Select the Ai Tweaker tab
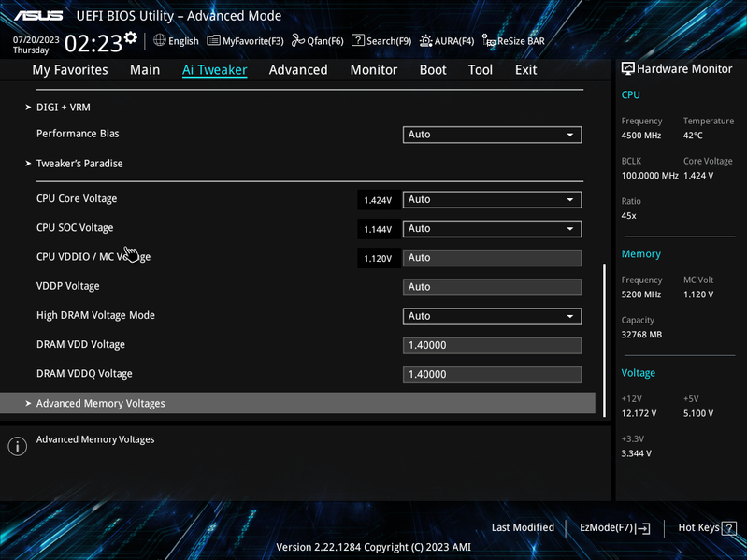This screenshot has width=747, height=560. pos(214,70)
